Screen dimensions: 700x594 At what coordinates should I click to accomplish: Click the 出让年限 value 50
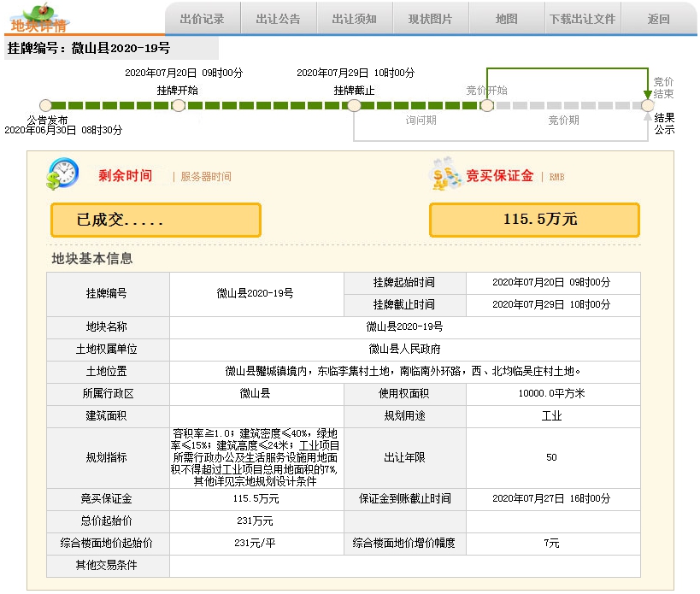[x=552, y=457]
